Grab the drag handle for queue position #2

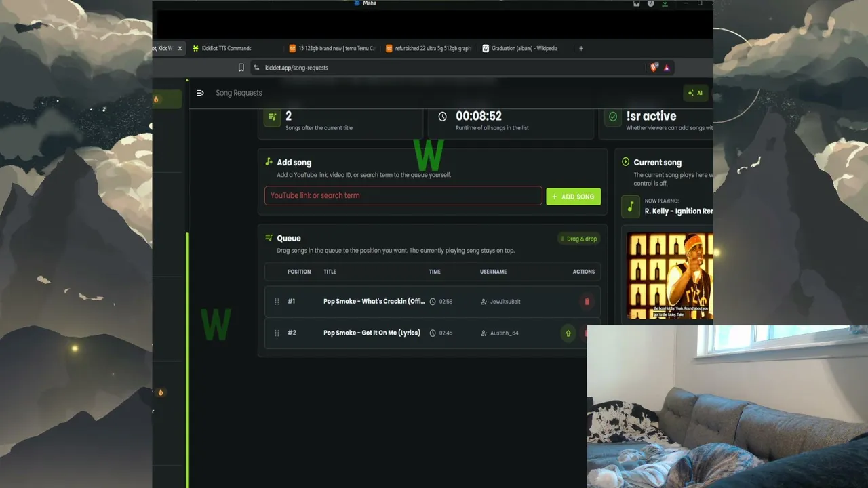277,333
